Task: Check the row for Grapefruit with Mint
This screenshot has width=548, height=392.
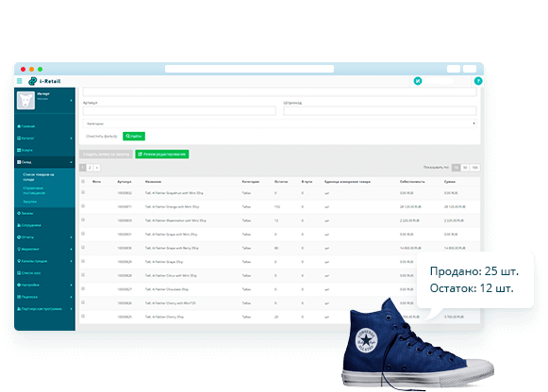Action: 83,192
